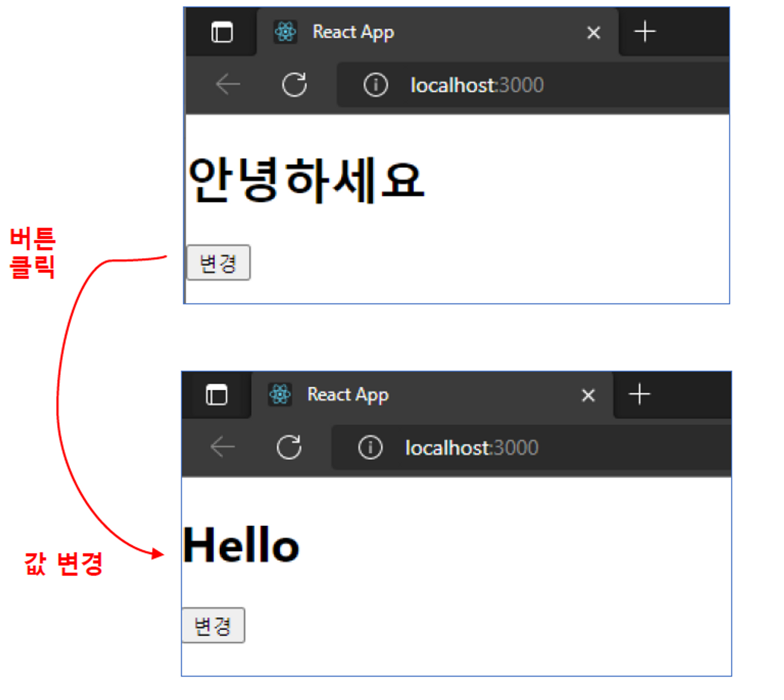Go back in the upper browser window
Image resolution: width=784 pixels, height=700 pixels.
tap(228, 84)
